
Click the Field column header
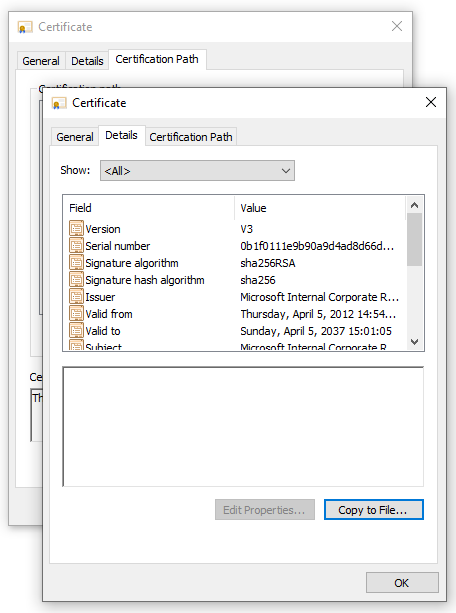click(149, 208)
